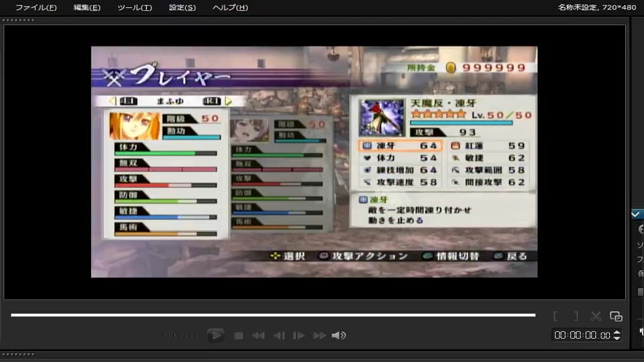Screen dimensions: 644x362
Task: Open the ファイル(F) menu
Action: tap(36, 7)
